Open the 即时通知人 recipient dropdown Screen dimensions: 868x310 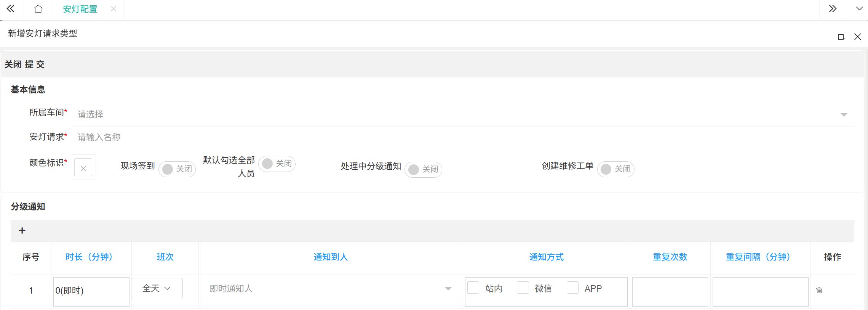tap(330, 289)
